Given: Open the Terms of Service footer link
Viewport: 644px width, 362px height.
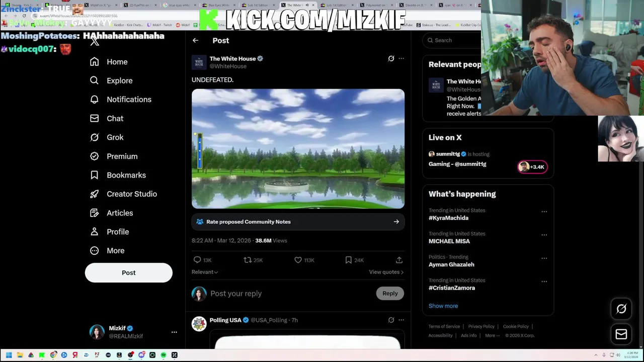Looking at the screenshot, I should tap(444, 327).
